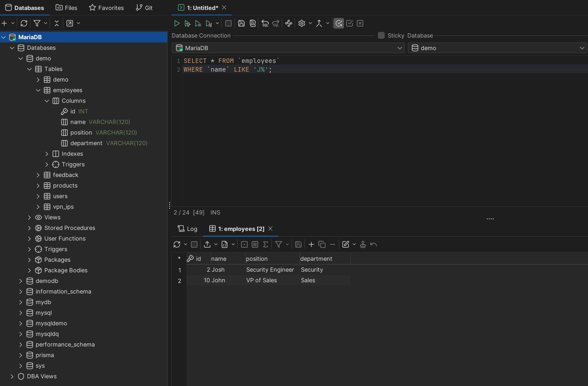Open the Explain execution plan icon
This screenshot has height=386, width=588.
pos(289,23)
